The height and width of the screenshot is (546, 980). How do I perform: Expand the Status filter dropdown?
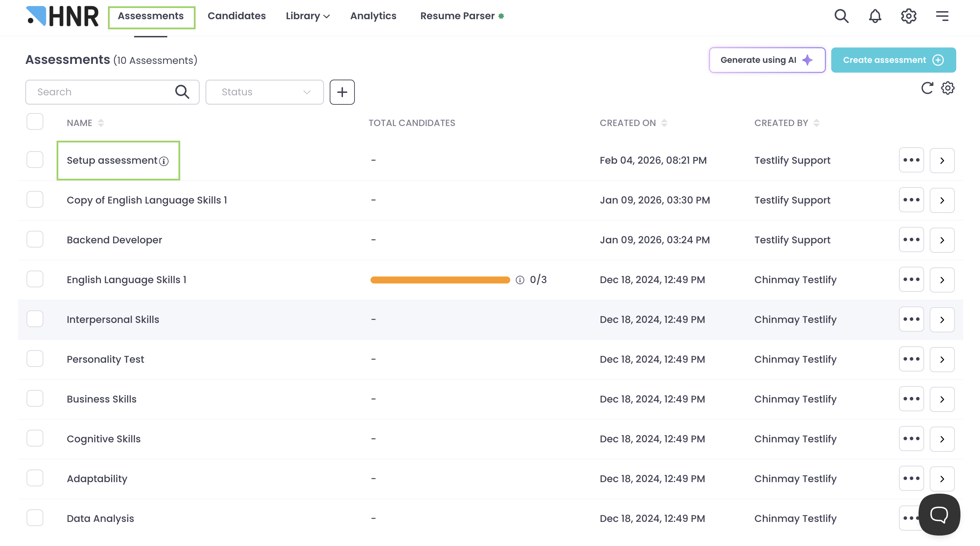coord(264,91)
